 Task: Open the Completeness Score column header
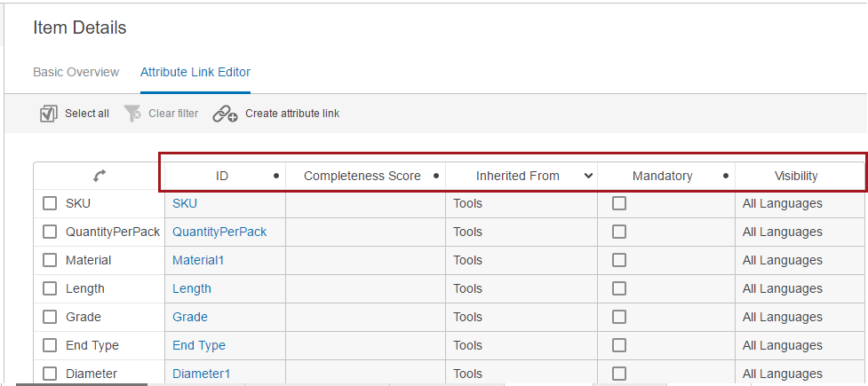click(362, 176)
